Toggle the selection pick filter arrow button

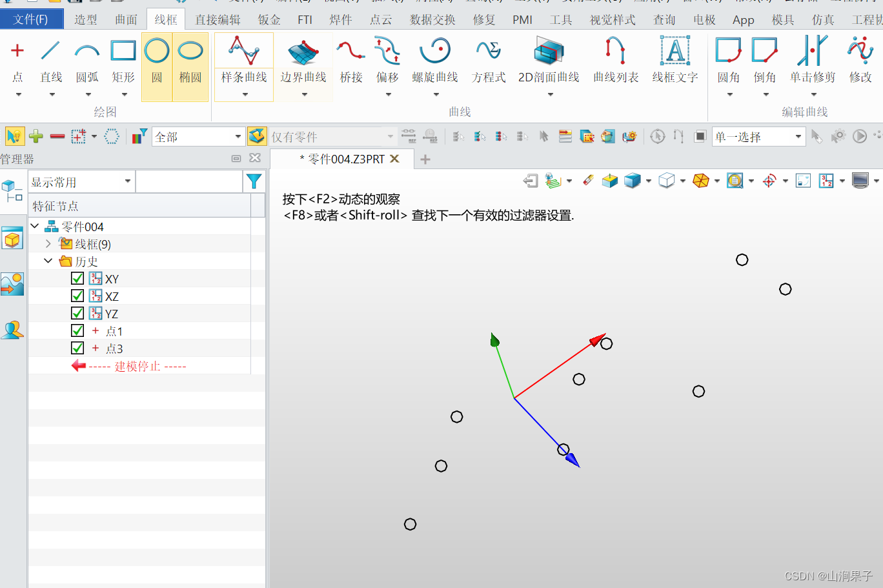(x=14, y=136)
